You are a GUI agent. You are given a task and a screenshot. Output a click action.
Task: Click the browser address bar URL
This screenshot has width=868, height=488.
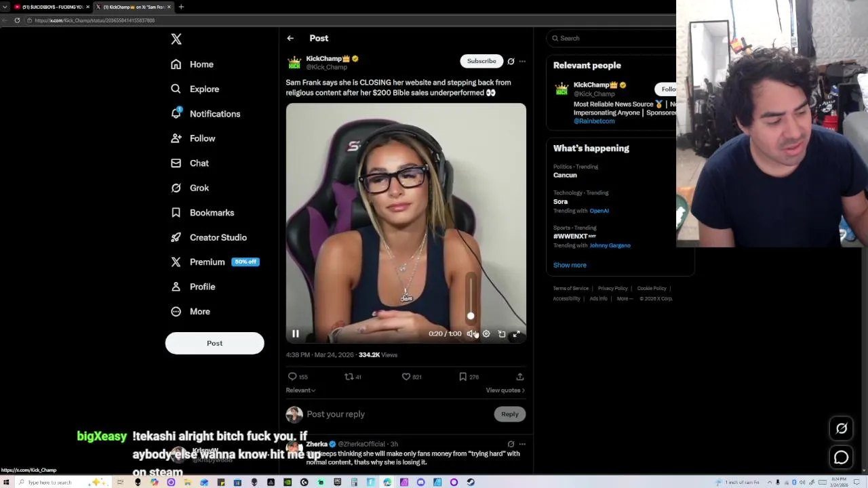pos(95,20)
